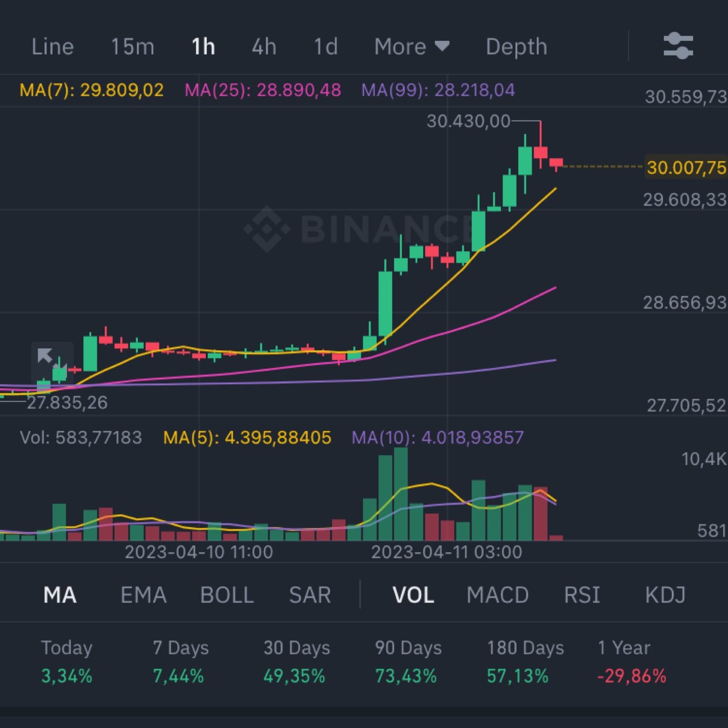This screenshot has width=728, height=728.
Task: Click current price tag 30.007,75
Action: coord(686,167)
